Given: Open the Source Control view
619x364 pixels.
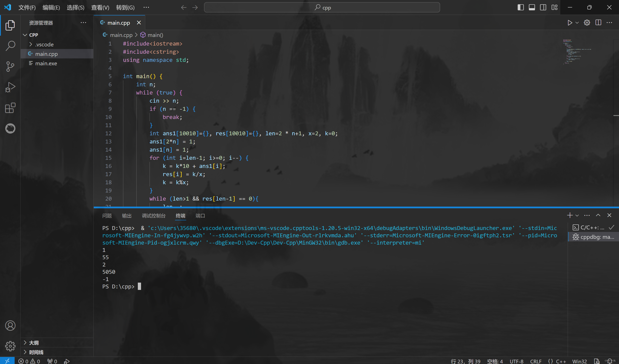Looking at the screenshot, I should click(x=10, y=67).
